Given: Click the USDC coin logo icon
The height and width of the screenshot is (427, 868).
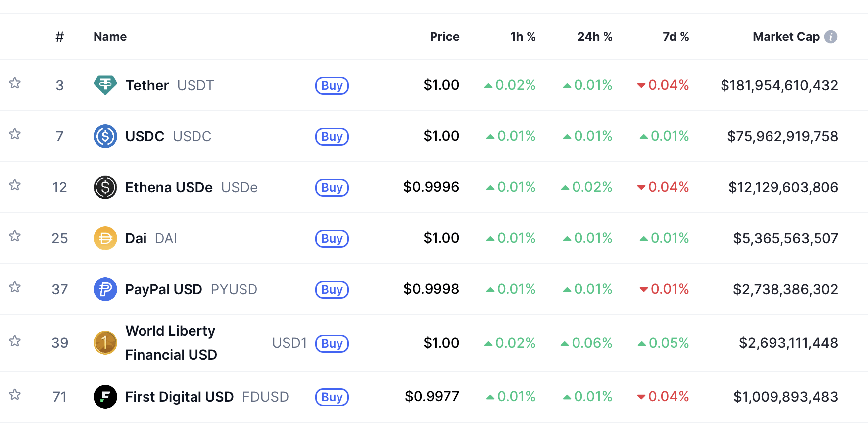Looking at the screenshot, I should point(105,136).
